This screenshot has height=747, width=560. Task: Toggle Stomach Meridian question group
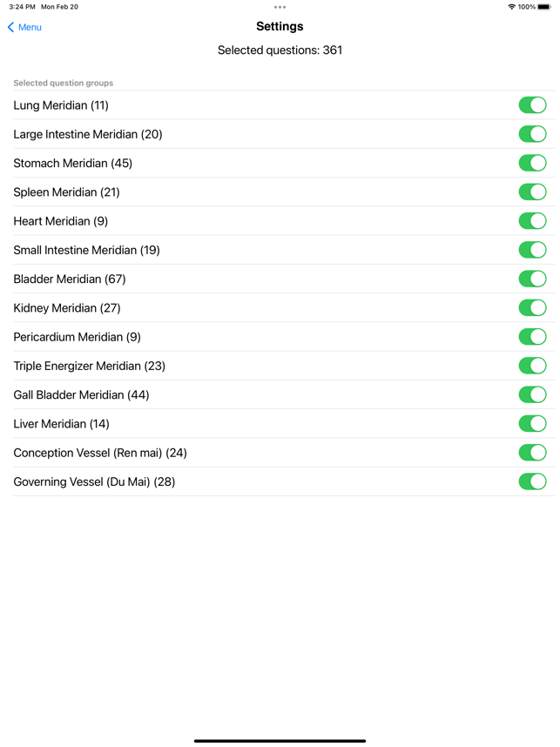coord(532,163)
